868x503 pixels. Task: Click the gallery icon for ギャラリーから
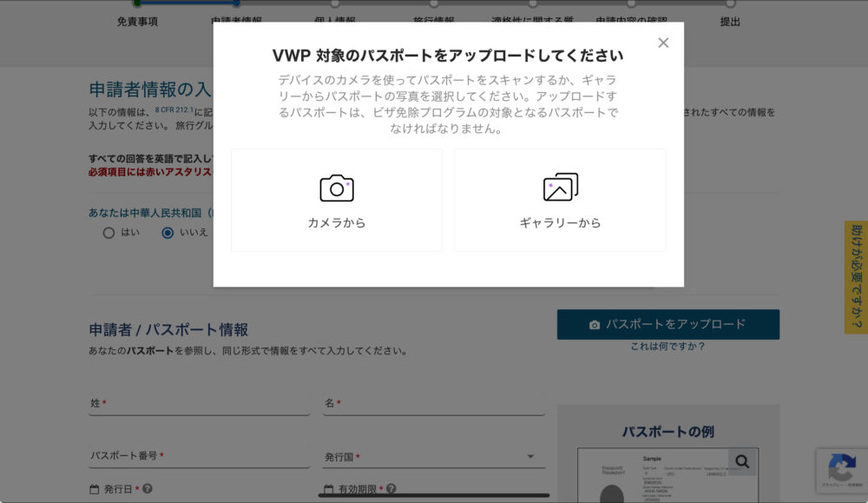(x=560, y=188)
